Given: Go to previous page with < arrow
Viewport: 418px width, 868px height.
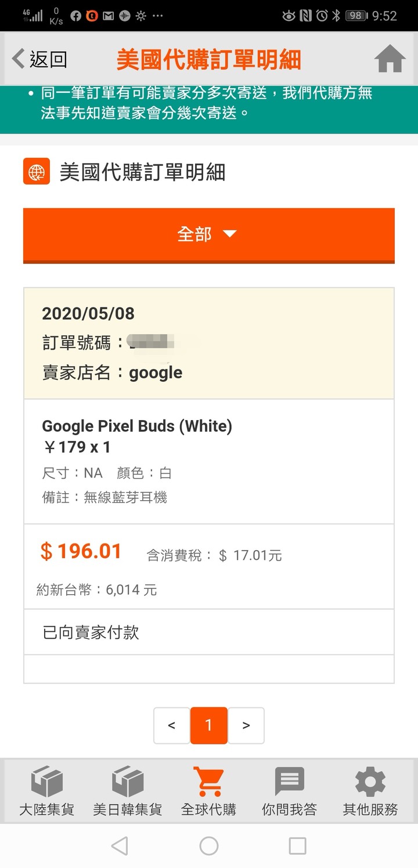Looking at the screenshot, I should click(171, 725).
